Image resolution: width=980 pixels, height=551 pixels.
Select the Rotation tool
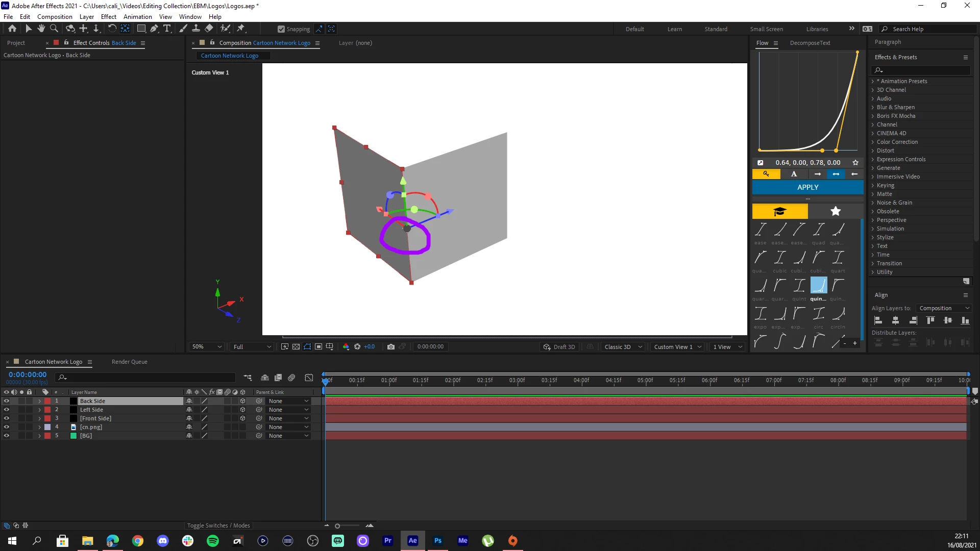(112, 29)
